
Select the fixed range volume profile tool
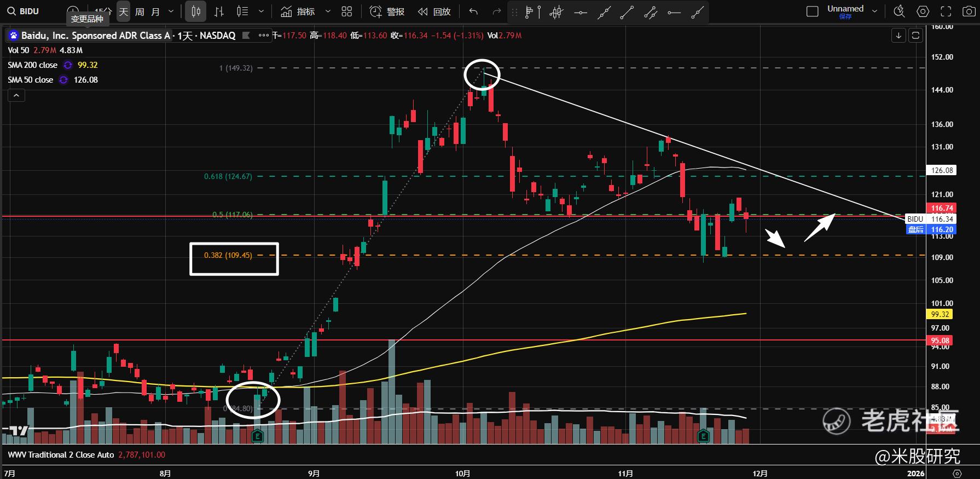click(532, 12)
